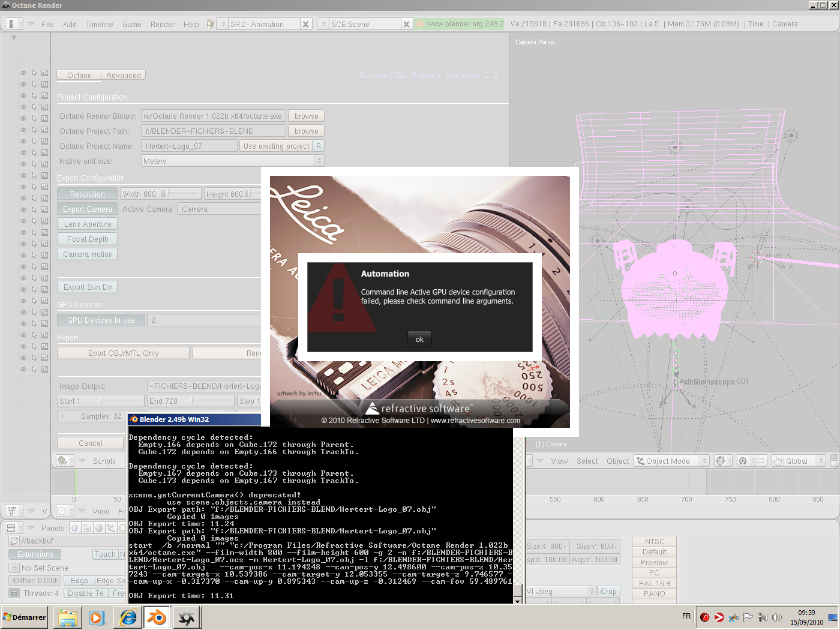Select the Logic context button in Panels header

point(74,528)
